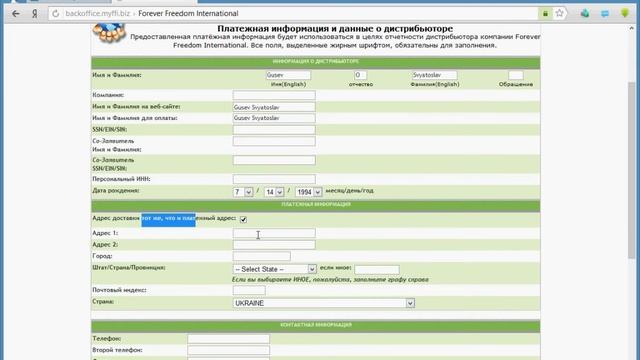Screen dimensions: 640x360
Task: Click the Персональный ИНН input field
Action: pyautogui.click(x=274, y=179)
